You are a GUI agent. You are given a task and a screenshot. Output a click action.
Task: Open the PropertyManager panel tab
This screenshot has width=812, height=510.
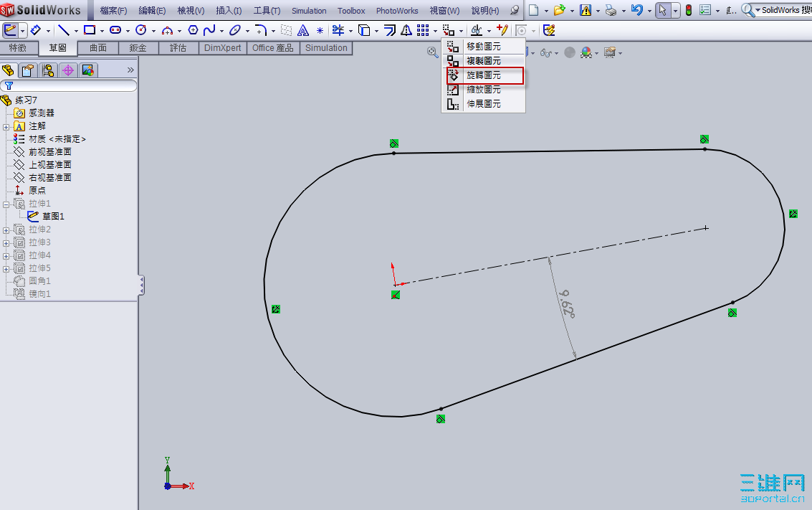pos(28,70)
